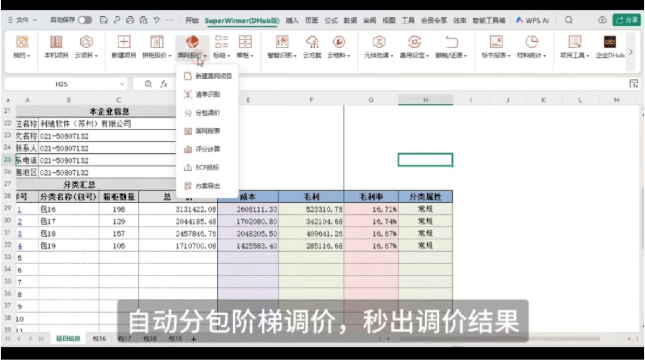Go to last sheet navigation arrow
The width and height of the screenshot is (645, 360).
coord(41,339)
